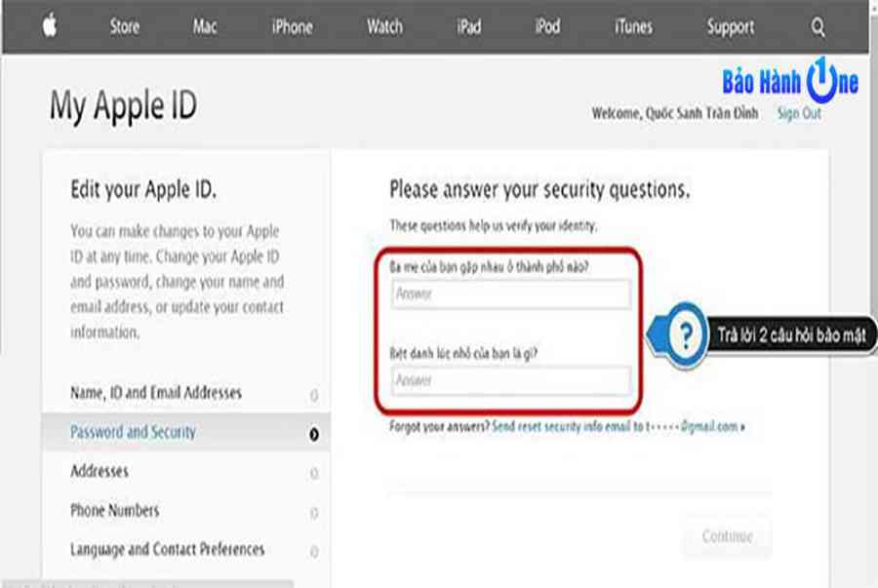Click the Sign Out link

[x=799, y=113]
